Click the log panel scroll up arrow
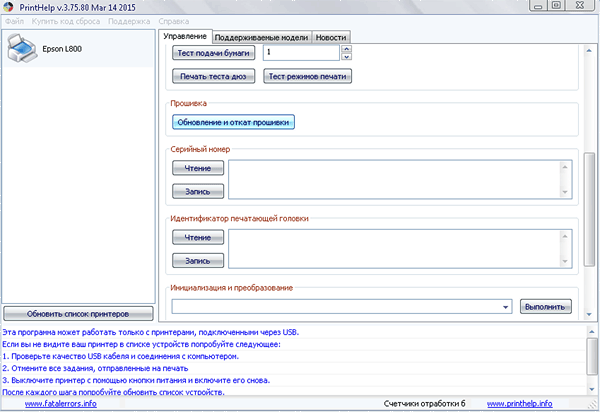Screen dimensions: 600x412 [x=592, y=332]
